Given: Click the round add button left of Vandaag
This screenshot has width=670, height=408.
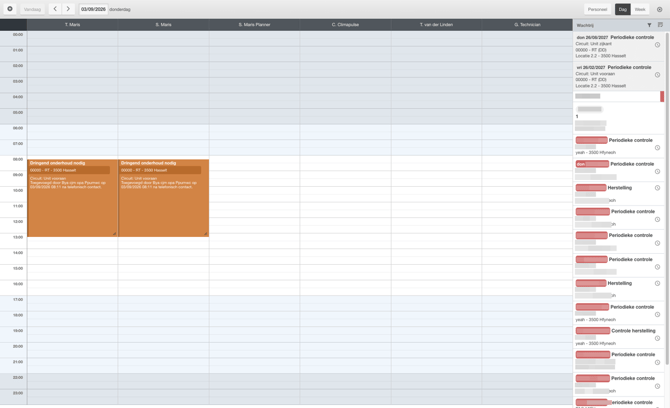Looking at the screenshot, I should (x=10, y=9).
